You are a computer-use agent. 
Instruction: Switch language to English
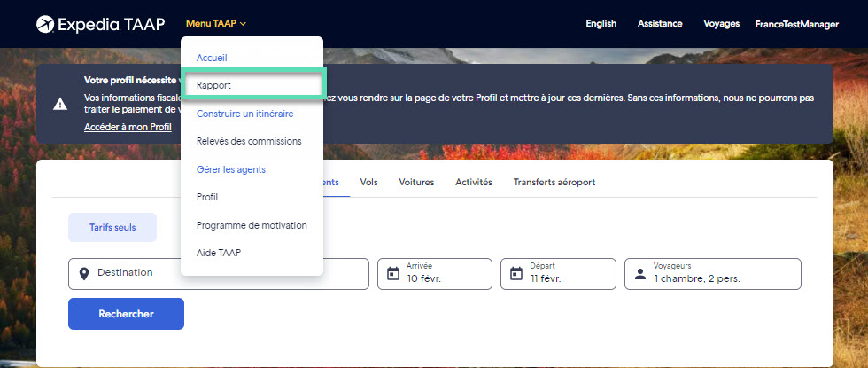tap(601, 23)
